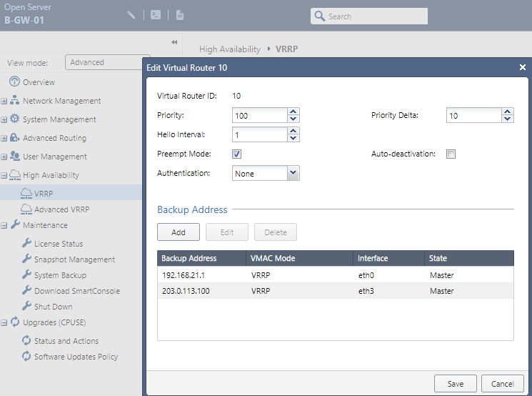Collapse the navigation sidebar with double-arrow

coord(174,42)
